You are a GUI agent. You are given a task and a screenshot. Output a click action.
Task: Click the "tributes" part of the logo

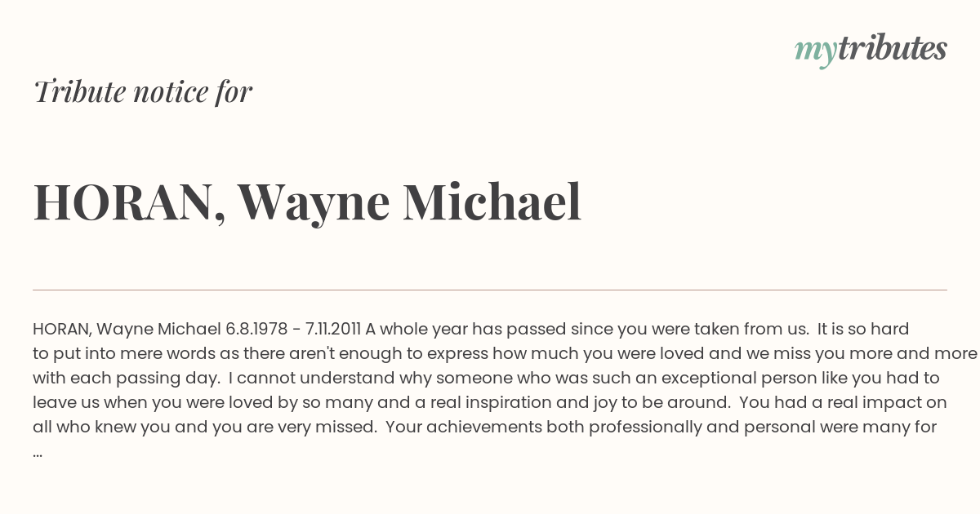pyautogui.click(x=892, y=48)
